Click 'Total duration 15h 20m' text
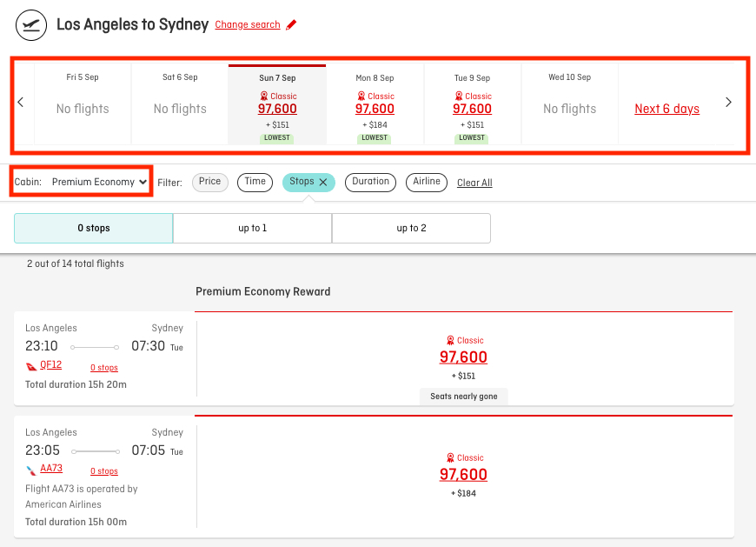The image size is (756, 547). coord(76,384)
